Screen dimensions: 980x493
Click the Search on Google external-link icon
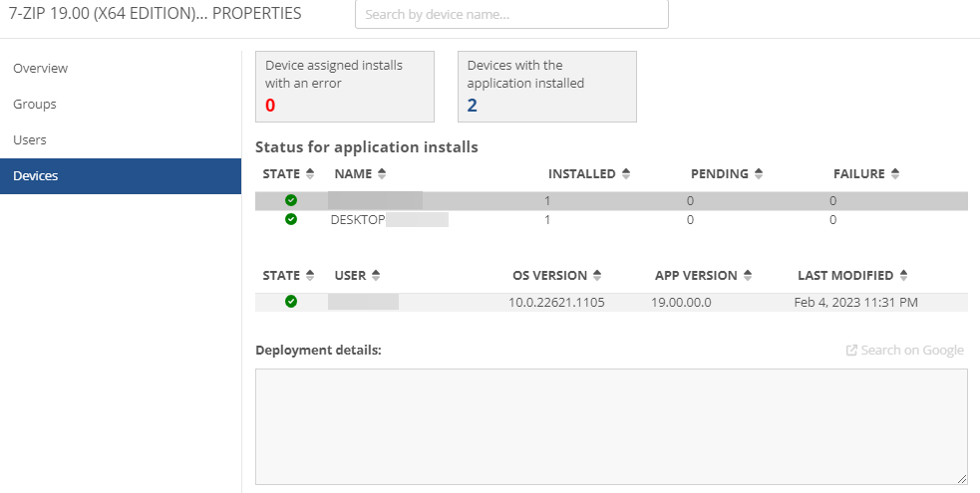[x=851, y=351]
